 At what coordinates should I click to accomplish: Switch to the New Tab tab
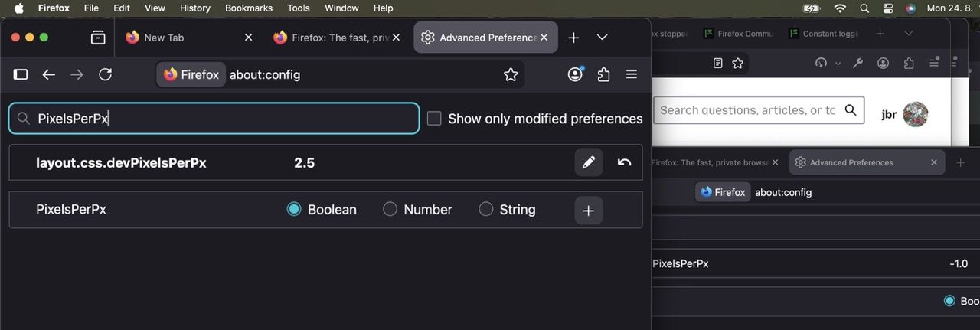188,38
